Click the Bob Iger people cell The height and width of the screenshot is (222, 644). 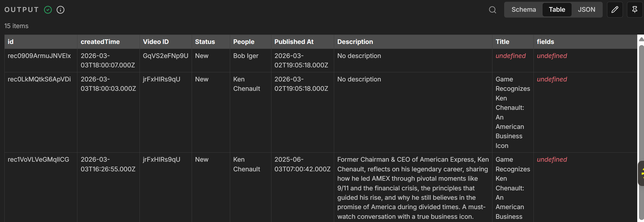pos(246,56)
